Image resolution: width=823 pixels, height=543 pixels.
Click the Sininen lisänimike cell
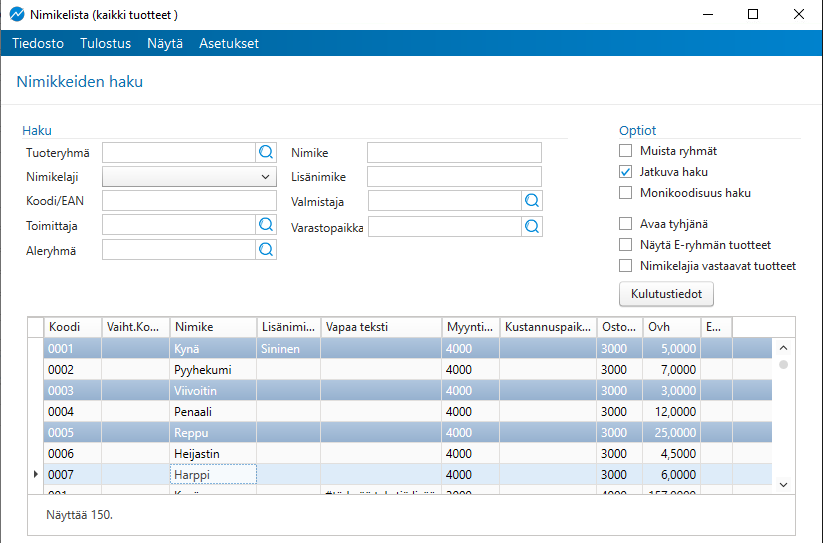[x=289, y=348]
